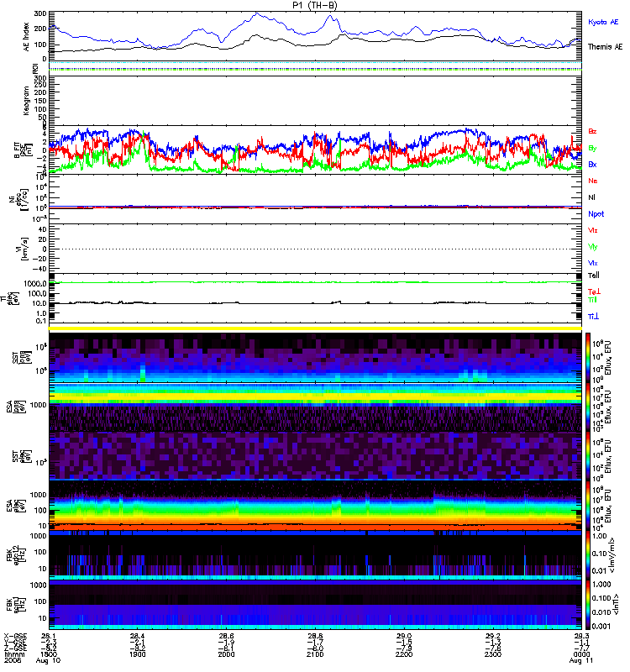Click the <|mV/m|> color bar label
This screenshot has width=630, height=672.
click(x=612, y=555)
